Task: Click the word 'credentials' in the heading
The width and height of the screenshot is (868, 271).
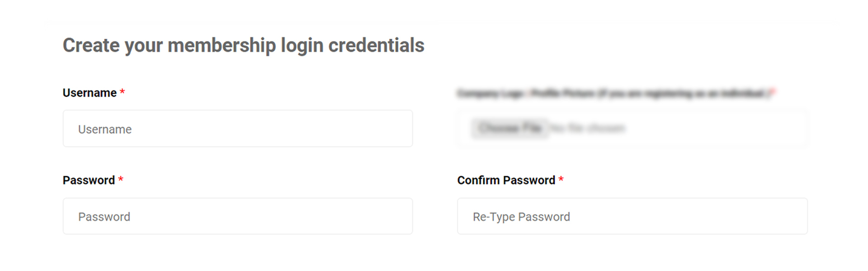Action: [376, 46]
